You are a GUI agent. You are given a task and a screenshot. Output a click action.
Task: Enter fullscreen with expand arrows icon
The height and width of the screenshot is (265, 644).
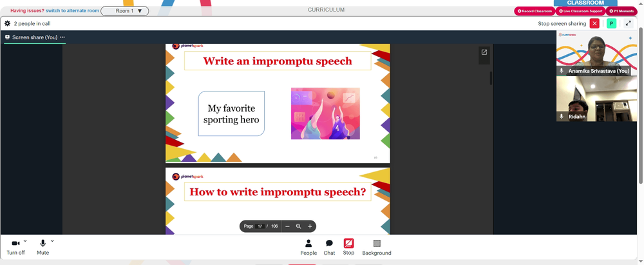click(x=629, y=23)
